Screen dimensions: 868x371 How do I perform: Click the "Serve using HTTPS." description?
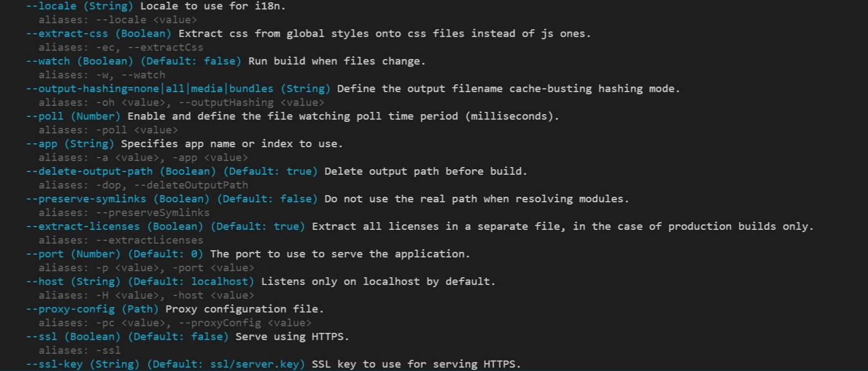click(x=292, y=337)
